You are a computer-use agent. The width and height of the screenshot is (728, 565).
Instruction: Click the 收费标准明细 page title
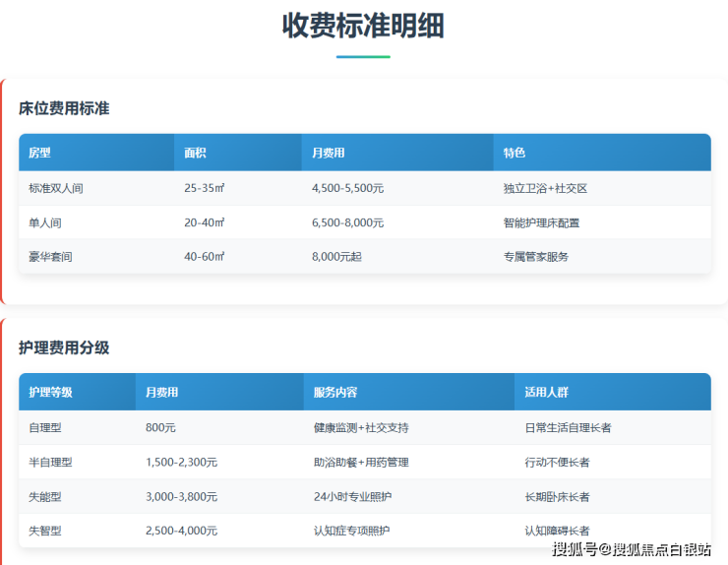[x=363, y=26]
